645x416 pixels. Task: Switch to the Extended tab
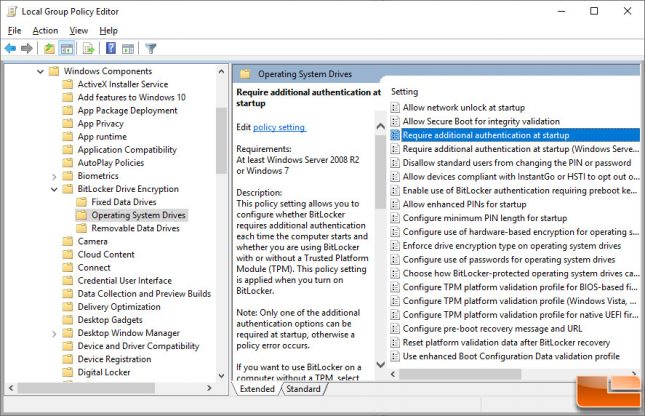click(257, 389)
